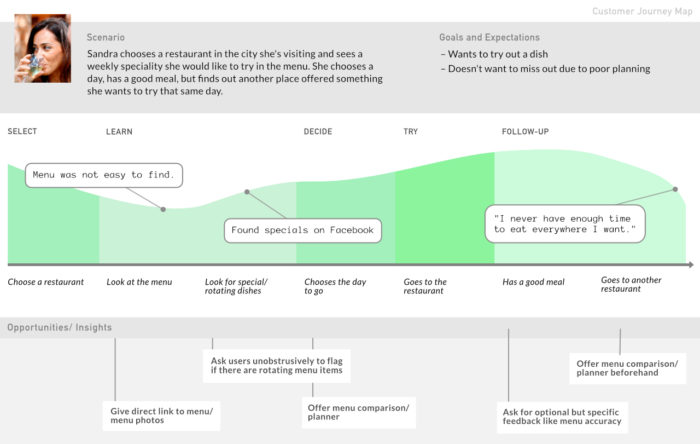Click the timeline marker dot under the 'Menu was not easy to find.' callout
This screenshot has height=444, width=700.
163,209
